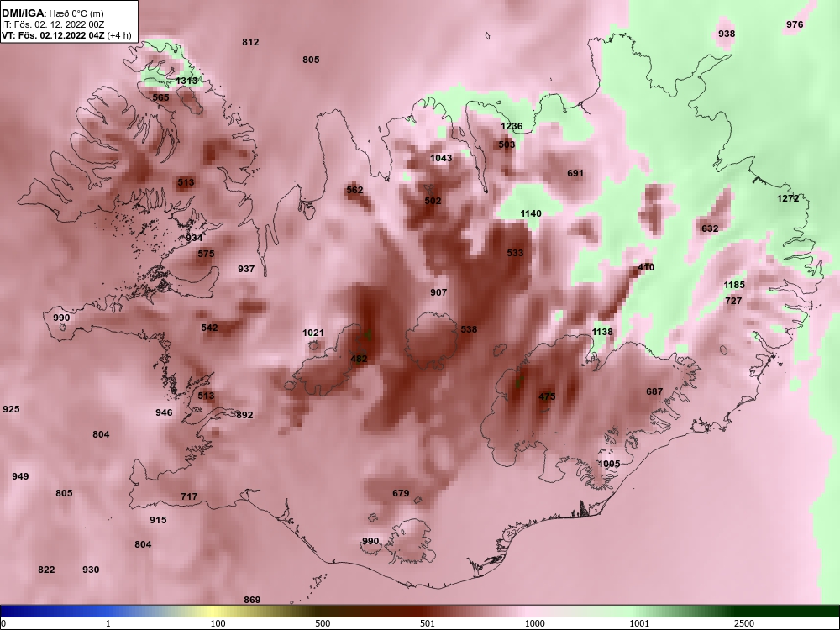Screen dimensions: 840x630
Task: Click the 892 height label
Action: [x=244, y=415]
